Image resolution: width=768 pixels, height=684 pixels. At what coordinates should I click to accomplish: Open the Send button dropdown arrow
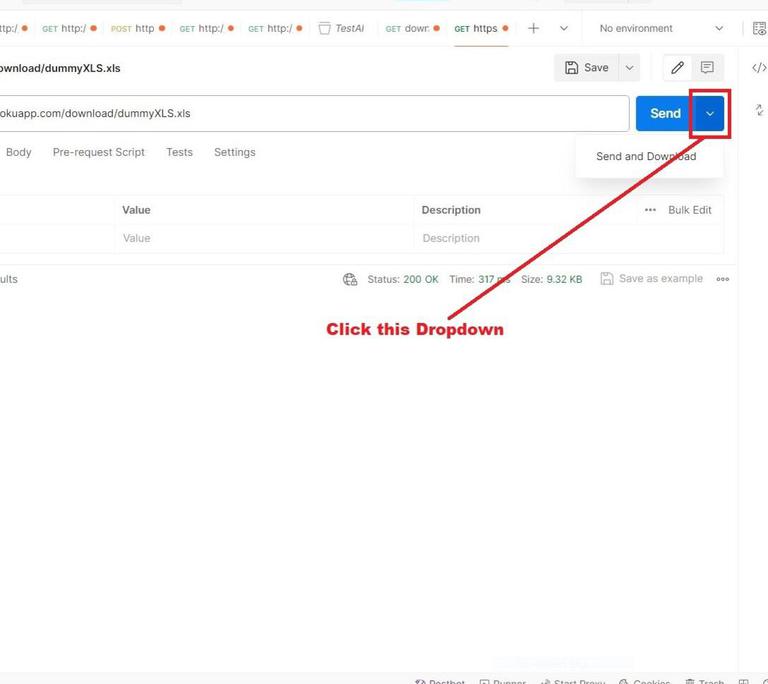(710, 114)
